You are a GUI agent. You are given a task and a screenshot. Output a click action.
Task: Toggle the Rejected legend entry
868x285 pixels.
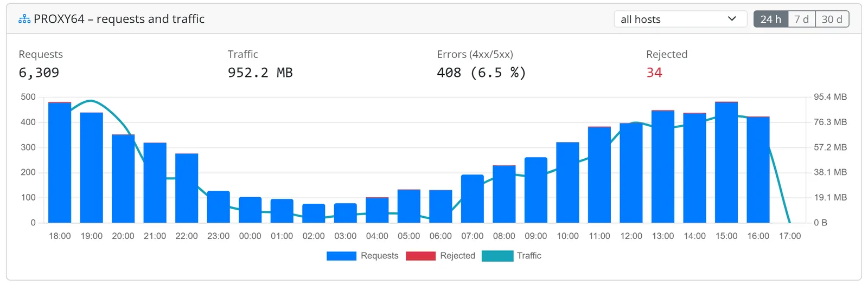[441, 256]
